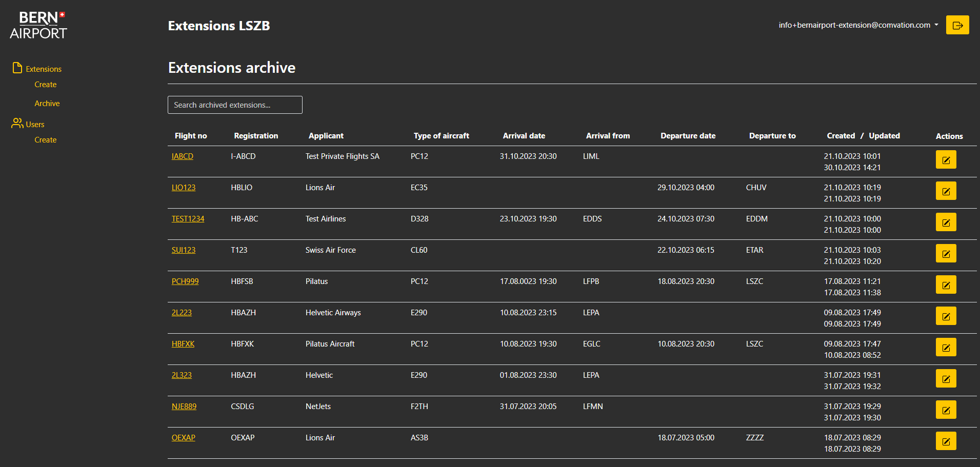Click the edit icon for flight OEXAP
This screenshot has width=980, height=467.
946,441
